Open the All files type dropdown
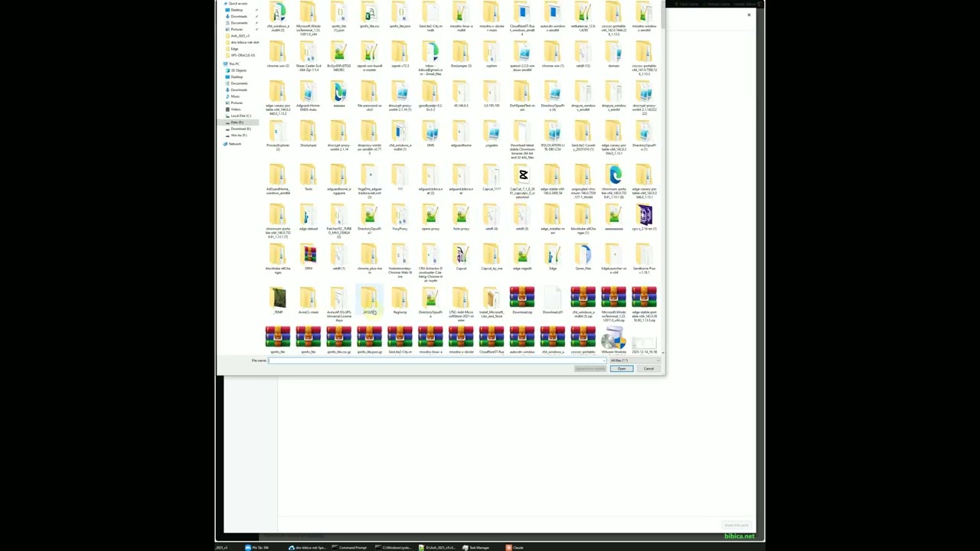980x551 pixels. pyautogui.click(x=635, y=360)
